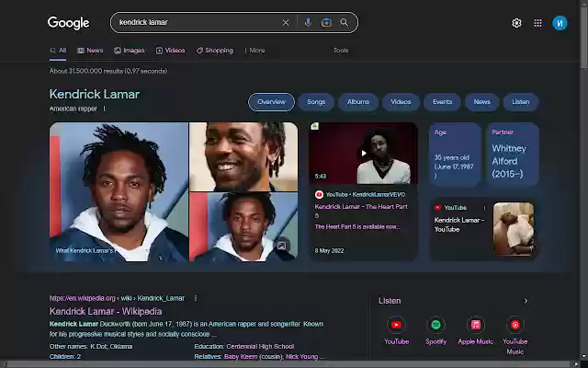This screenshot has width=588, height=368.
Task: Open more images icon on photo collage
Action: coord(281,246)
